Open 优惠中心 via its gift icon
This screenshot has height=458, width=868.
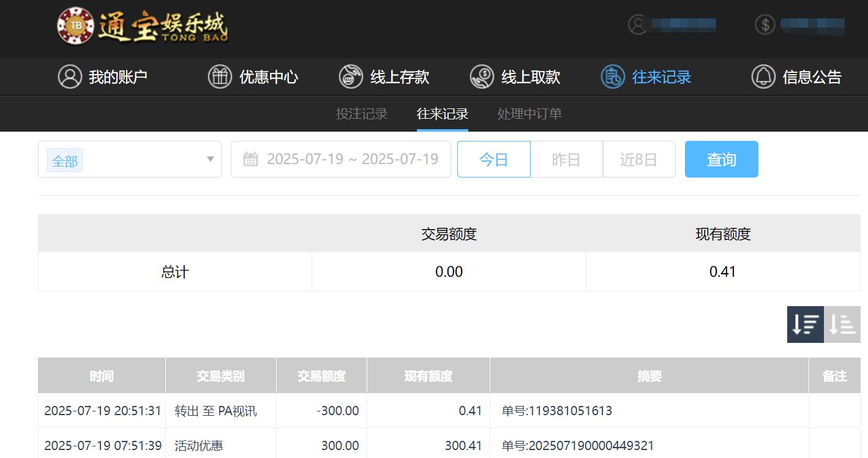click(220, 77)
